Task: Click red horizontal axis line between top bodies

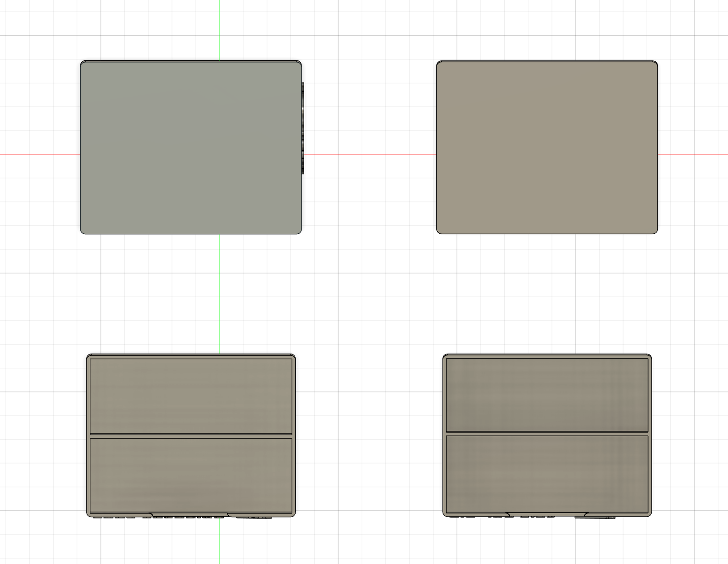Action: coord(368,155)
